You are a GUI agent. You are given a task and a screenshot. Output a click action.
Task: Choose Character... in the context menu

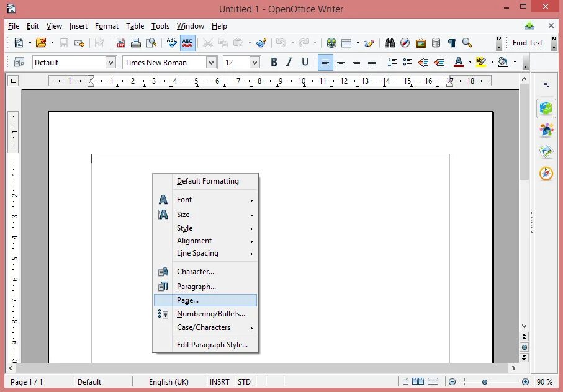click(205, 272)
